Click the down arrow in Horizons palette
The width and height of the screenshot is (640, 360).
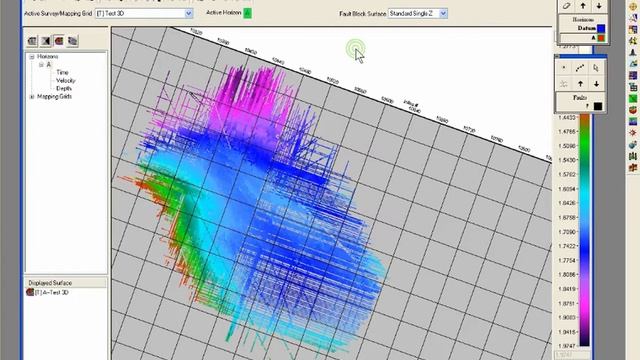(x=599, y=6)
